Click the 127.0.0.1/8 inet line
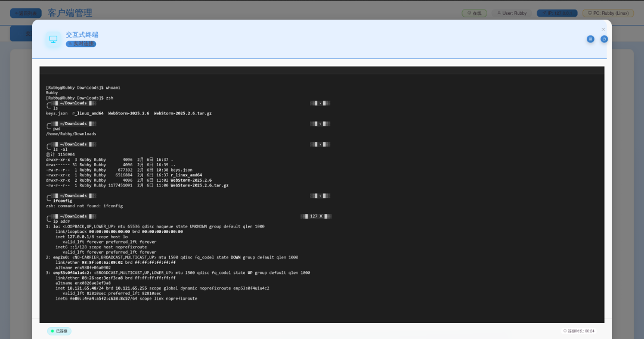This screenshot has height=339, width=644. click(x=92, y=237)
